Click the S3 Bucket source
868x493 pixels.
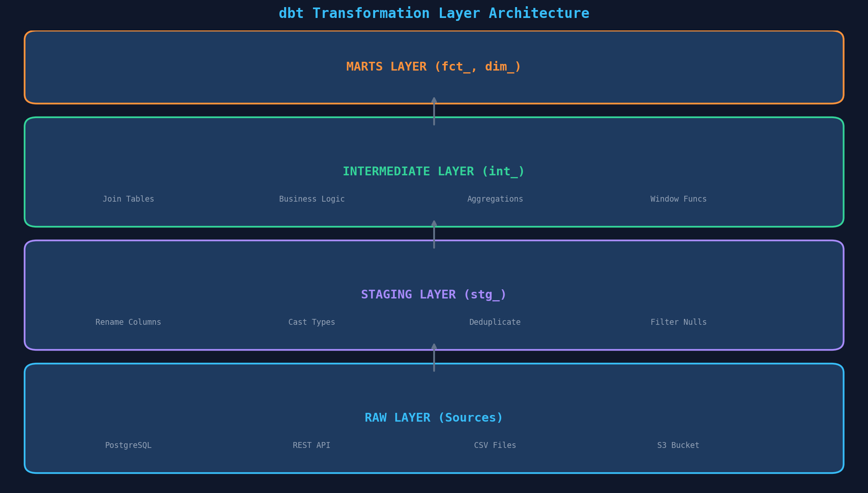[x=678, y=445]
